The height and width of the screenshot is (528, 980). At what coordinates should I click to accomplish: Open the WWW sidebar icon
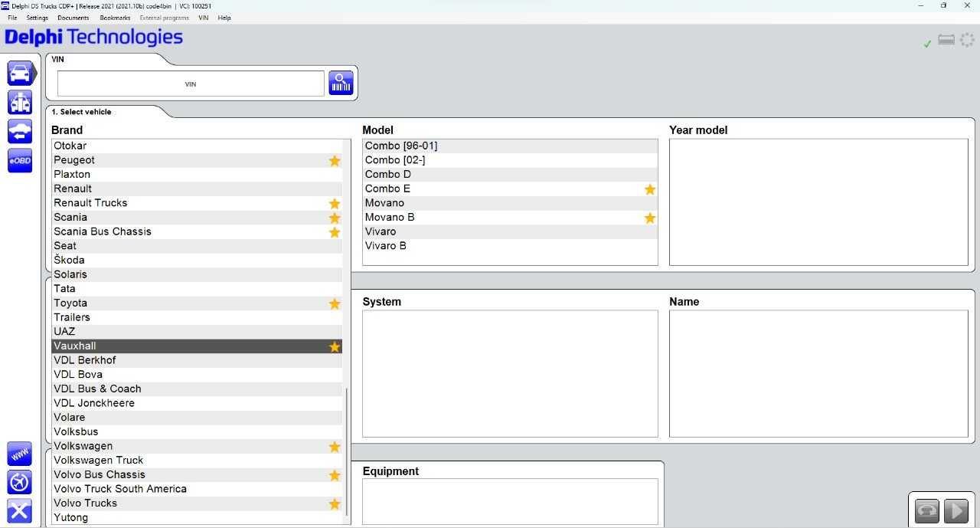tap(20, 454)
